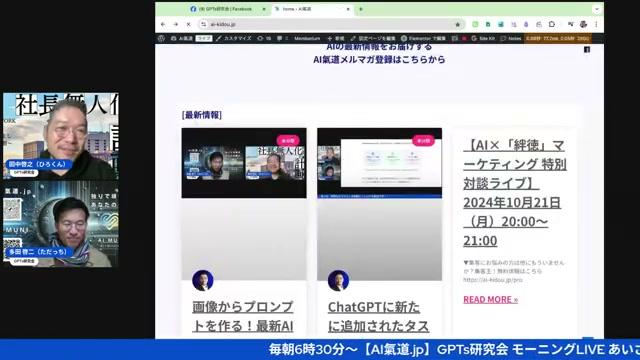Open Site Kit in the admin bar
640x360 pixels.
(x=483, y=38)
